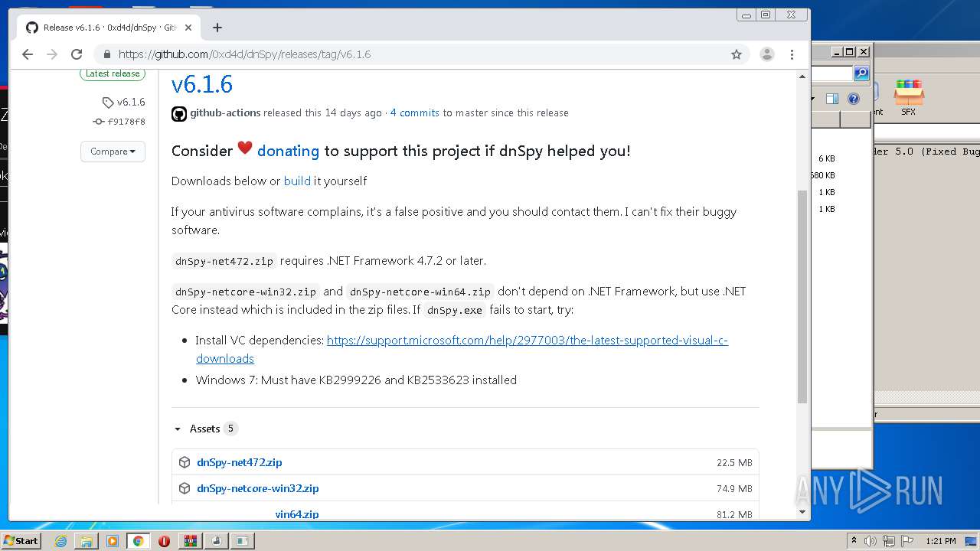Click the network tray icon
980x551 pixels.
[889, 541]
